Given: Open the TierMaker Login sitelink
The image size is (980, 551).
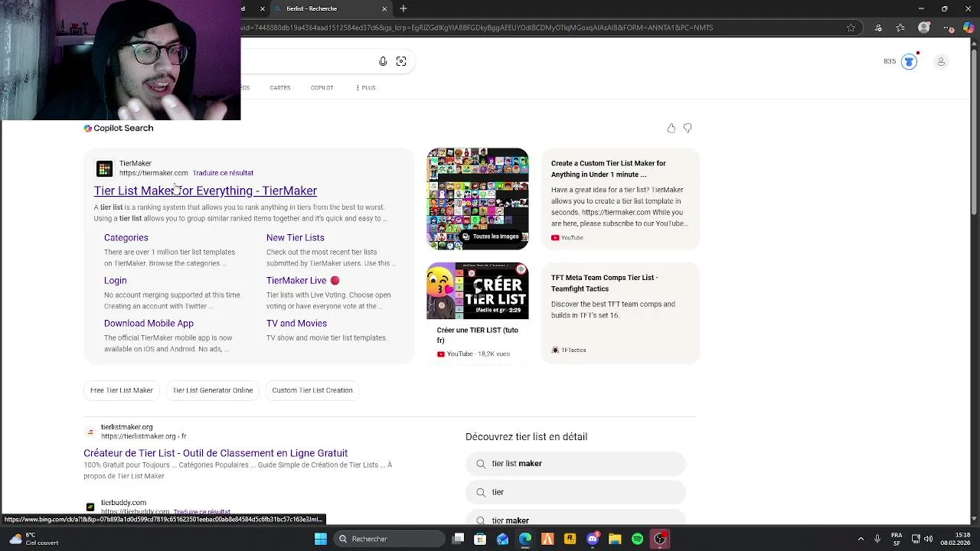Looking at the screenshot, I should (x=116, y=281).
